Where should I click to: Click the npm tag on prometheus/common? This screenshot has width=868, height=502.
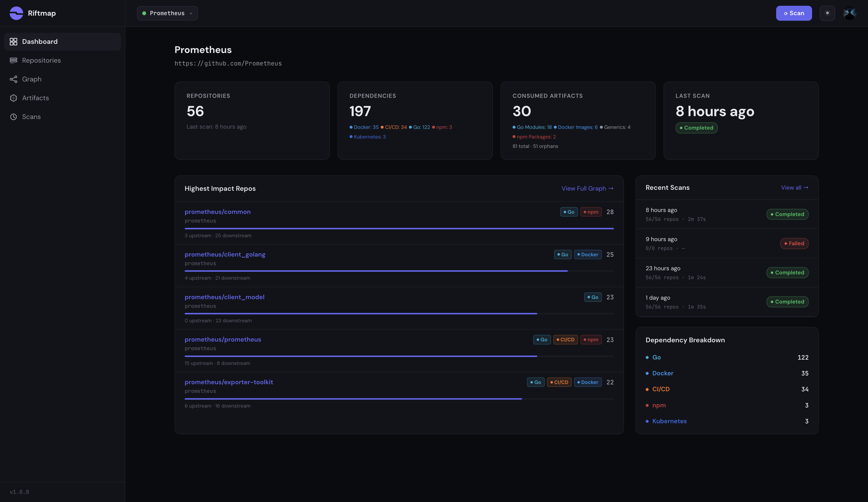click(x=591, y=212)
